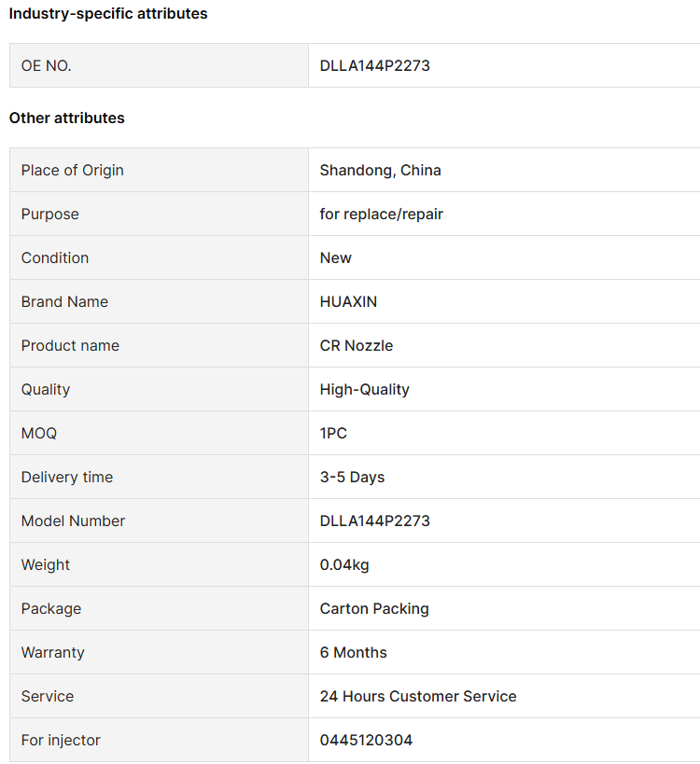Click the For injector label
Screen dimensions: 700x764
click(61, 740)
